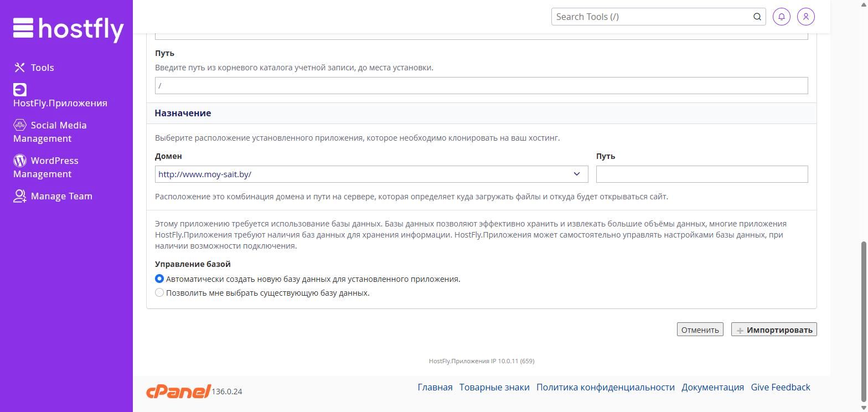Open notifications bell icon
Screen dimensions: 868x412
pyautogui.click(x=782, y=17)
